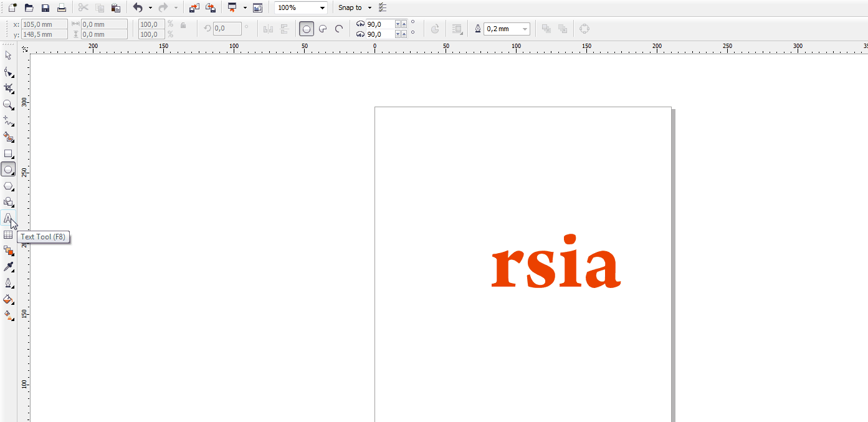Select the Zoom tool
Viewport: 868px width, 422px height.
(x=8, y=105)
